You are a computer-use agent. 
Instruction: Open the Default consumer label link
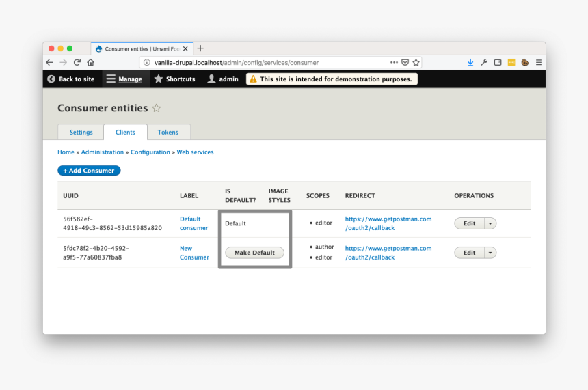tap(194, 223)
